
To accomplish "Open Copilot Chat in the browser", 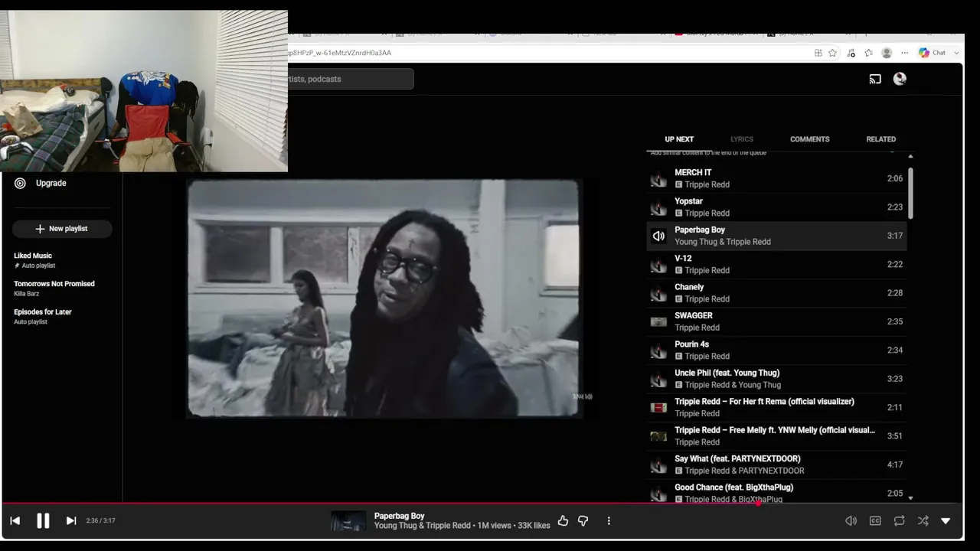I will (932, 53).
